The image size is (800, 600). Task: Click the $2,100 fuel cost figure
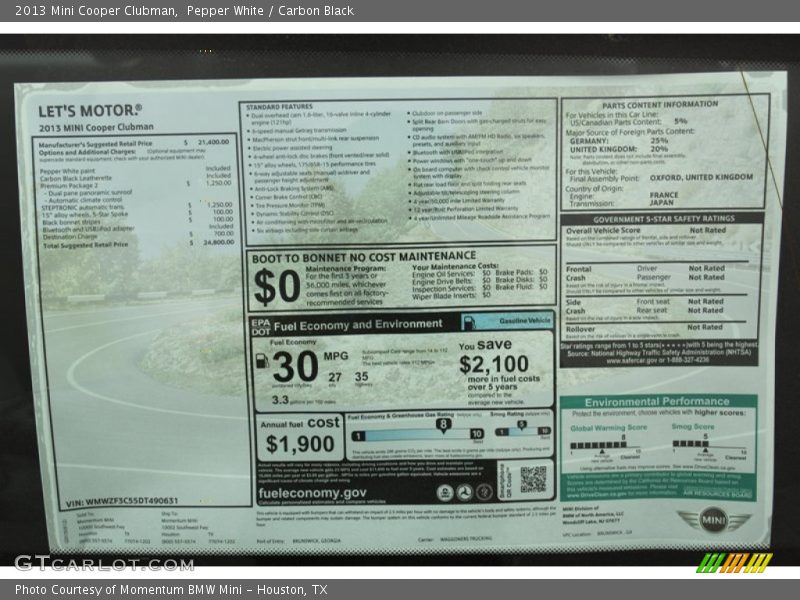(493, 364)
